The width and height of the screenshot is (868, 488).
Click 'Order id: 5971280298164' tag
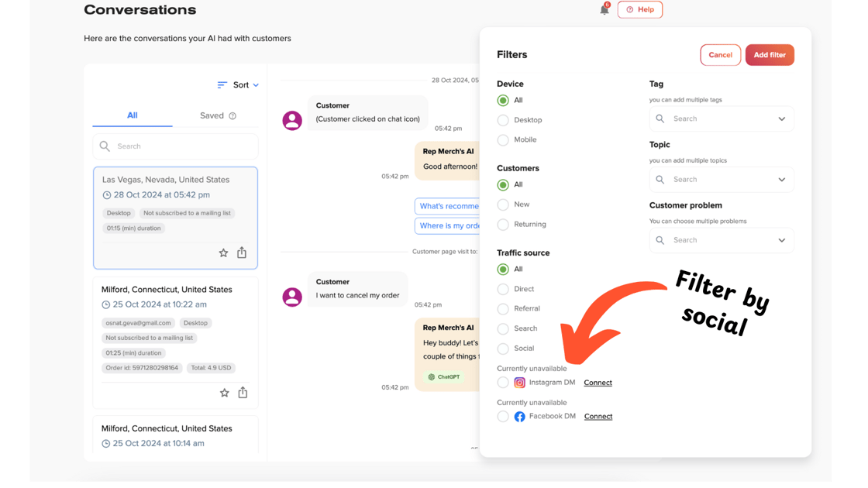click(x=143, y=367)
